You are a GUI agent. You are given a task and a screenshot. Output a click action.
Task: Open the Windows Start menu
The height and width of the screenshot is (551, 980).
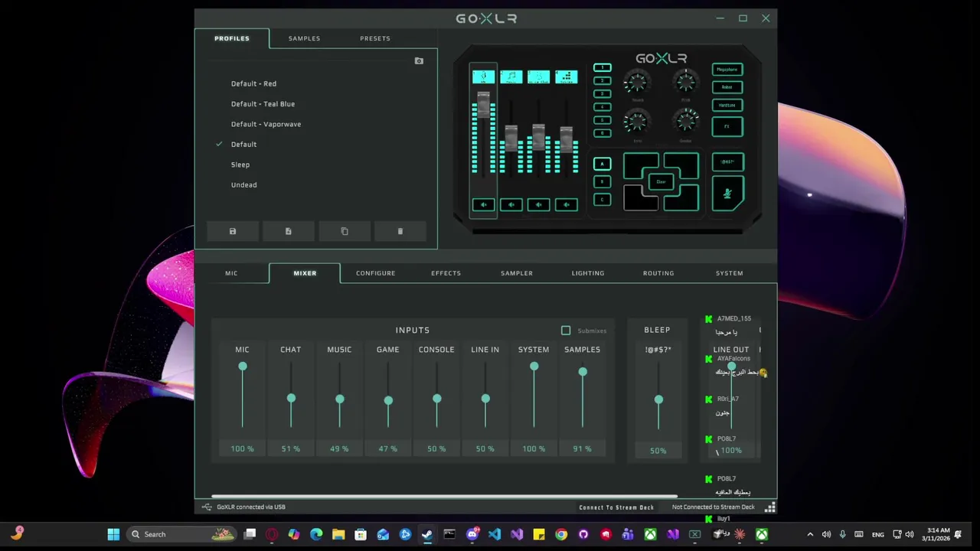tap(113, 534)
